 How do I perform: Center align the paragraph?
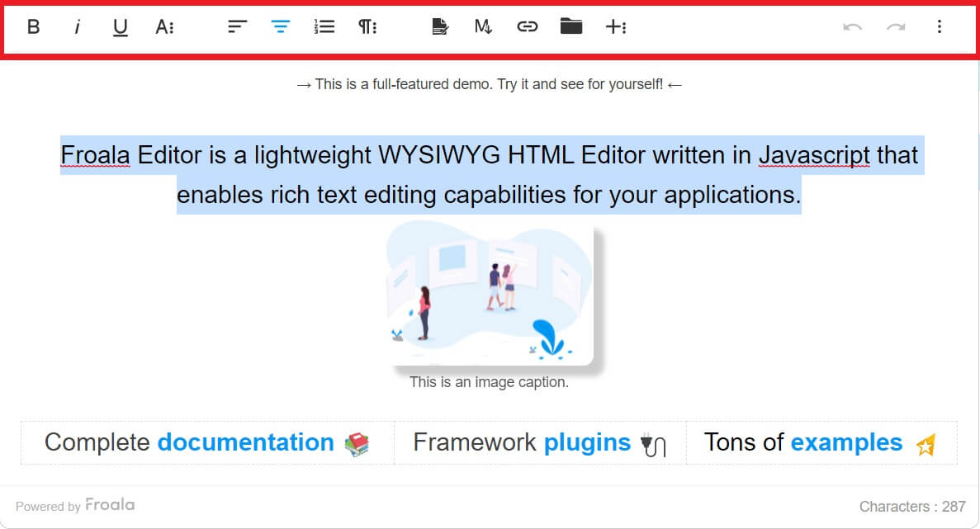pyautogui.click(x=281, y=27)
